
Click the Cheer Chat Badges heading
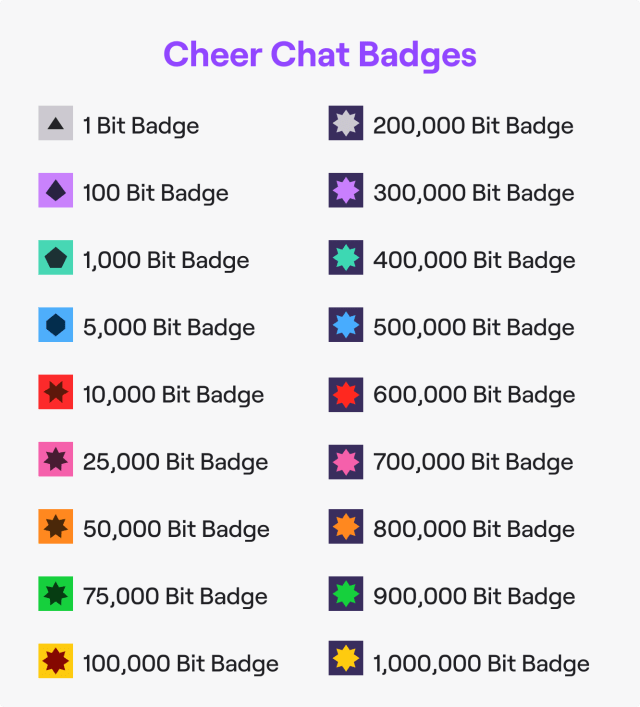320,54
